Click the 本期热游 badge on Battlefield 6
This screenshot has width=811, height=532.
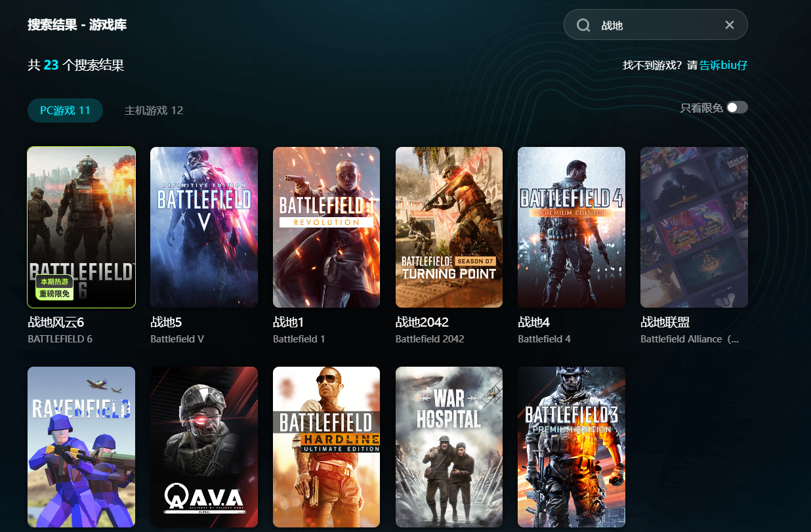tap(54, 281)
